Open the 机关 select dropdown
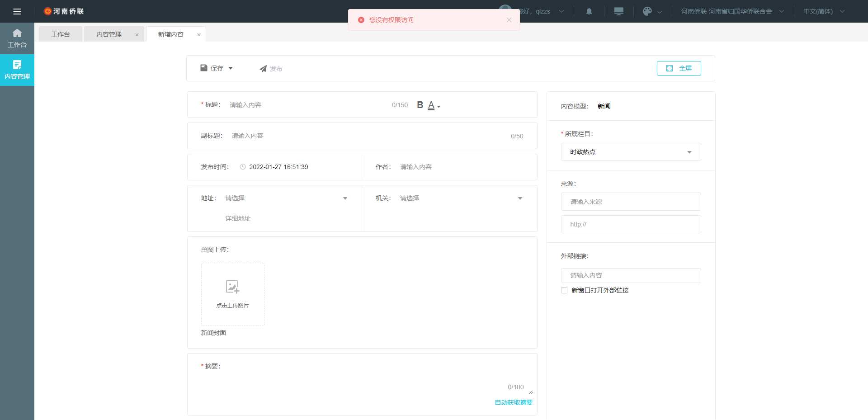 (462, 198)
